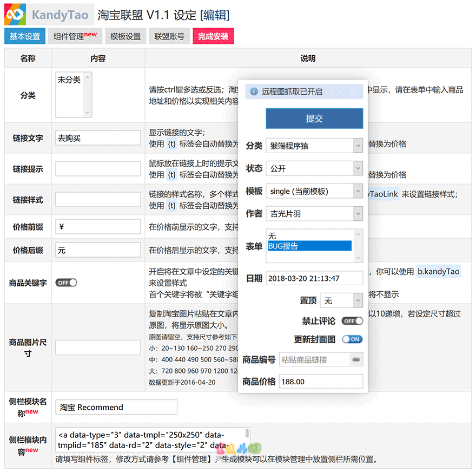Open the 分类 dropdown showing 猴端程序猿
This screenshot has width=476, height=472.
[314, 146]
